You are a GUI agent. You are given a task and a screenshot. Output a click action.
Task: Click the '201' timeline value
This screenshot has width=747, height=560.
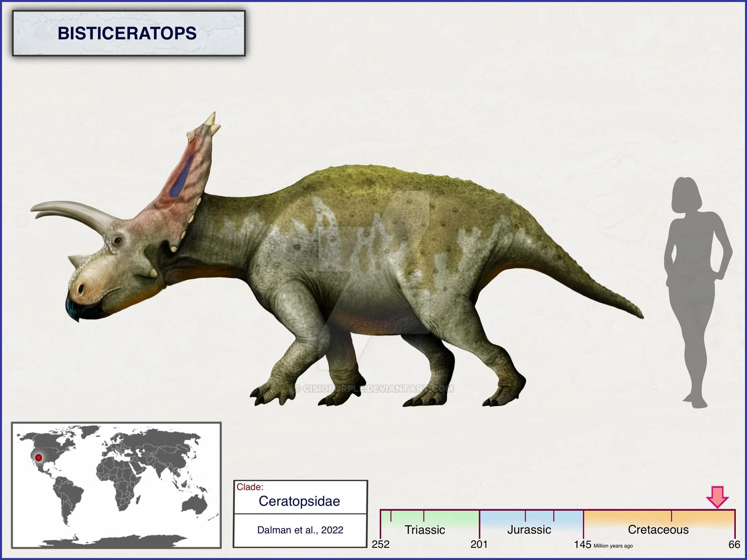coord(479,544)
